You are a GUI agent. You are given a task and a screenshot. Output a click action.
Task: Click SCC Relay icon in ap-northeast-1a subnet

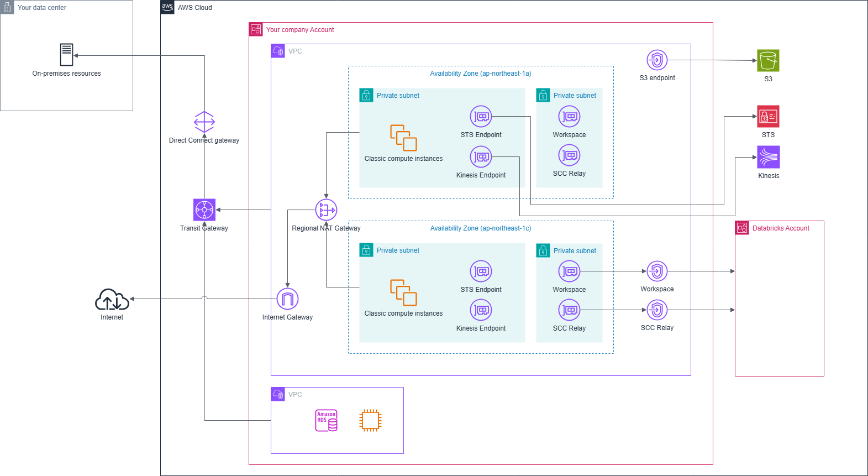pyautogui.click(x=569, y=155)
